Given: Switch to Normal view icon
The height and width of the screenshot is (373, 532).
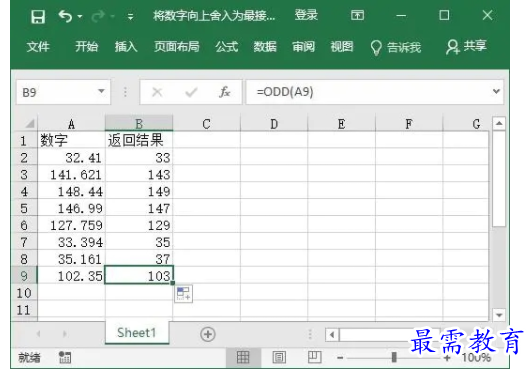Looking at the screenshot, I should point(243,357).
